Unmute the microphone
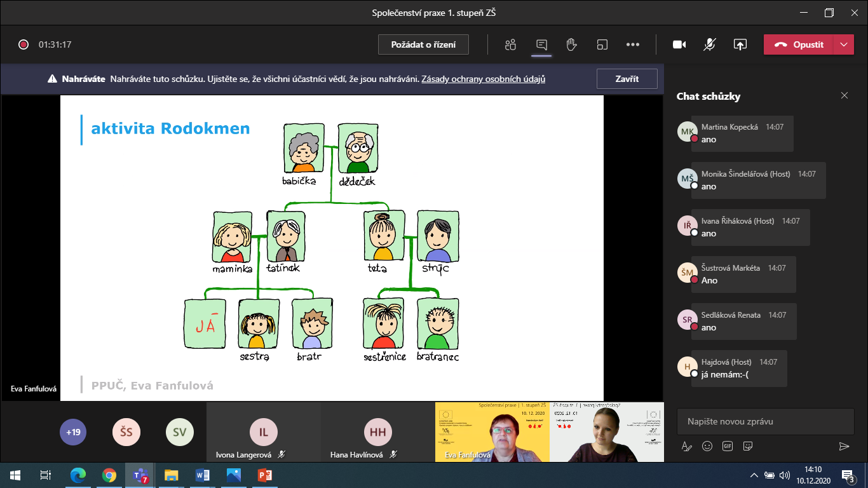Screen dimensions: 868x488 [710, 44]
